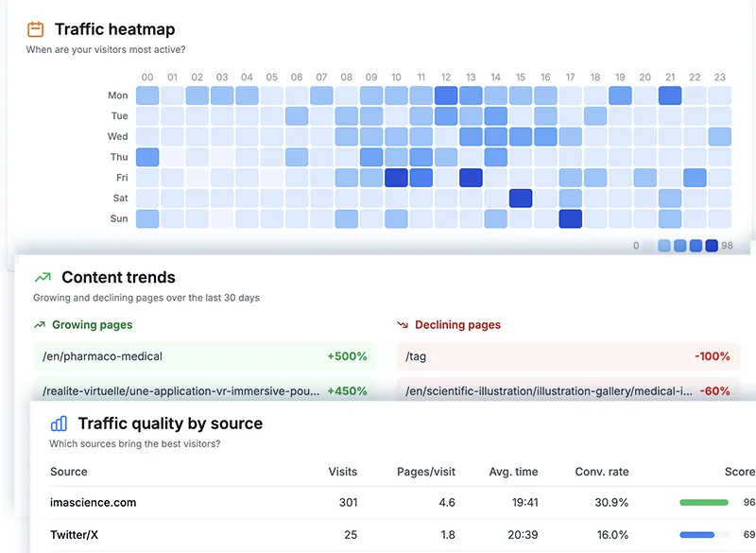Click the Avg. time column header
Screen dimensions: 756x553
pyautogui.click(x=513, y=472)
